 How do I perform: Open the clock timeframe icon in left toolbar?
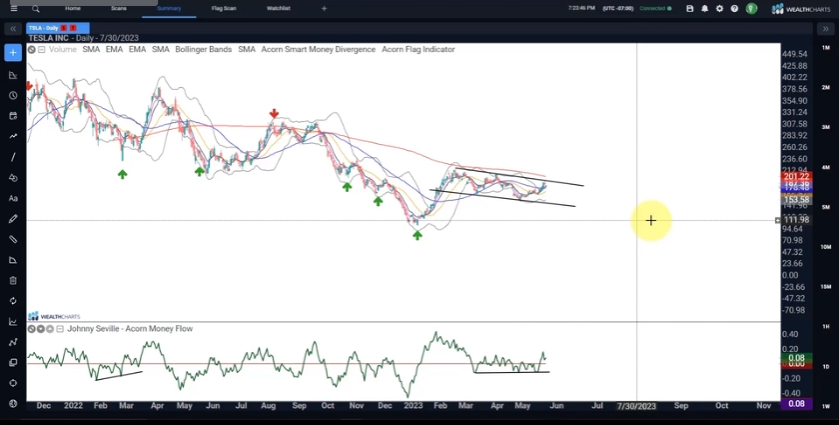[13, 95]
